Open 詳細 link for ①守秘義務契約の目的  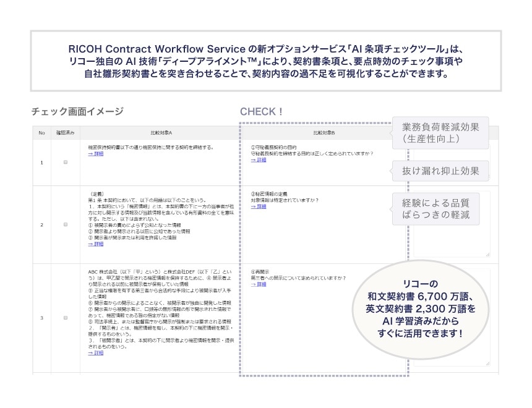pyautogui.click(x=259, y=159)
